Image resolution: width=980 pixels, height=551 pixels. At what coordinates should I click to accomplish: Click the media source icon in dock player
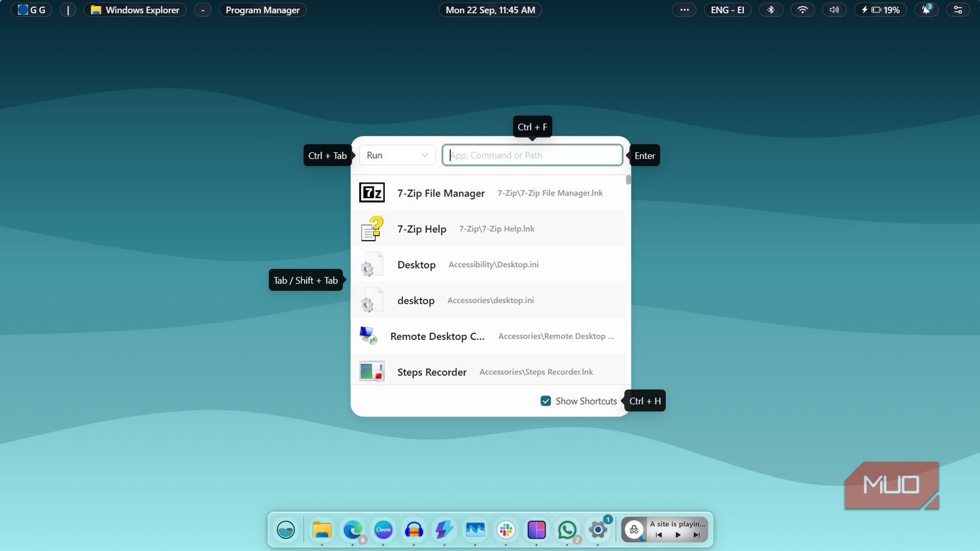click(x=634, y=529)
